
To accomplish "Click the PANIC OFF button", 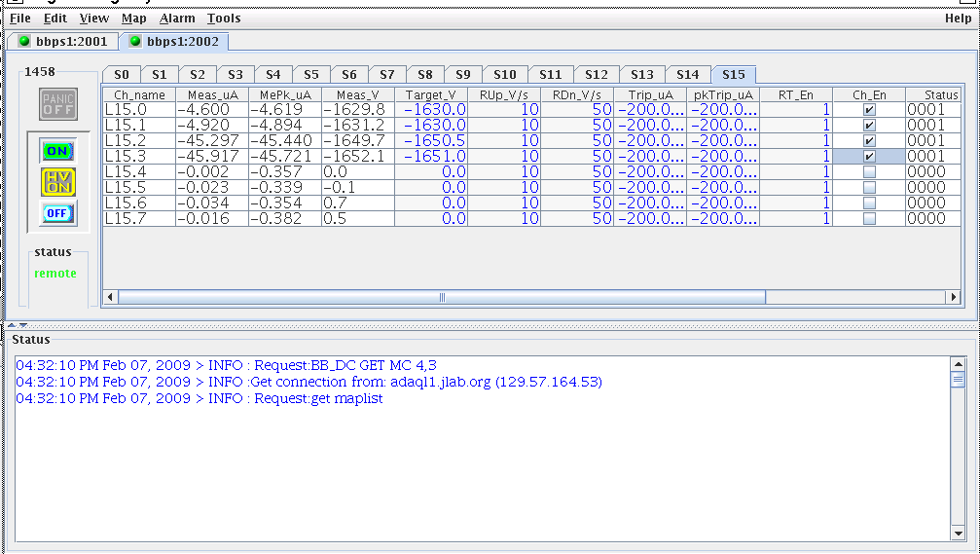I will click(x=58, y=104).
